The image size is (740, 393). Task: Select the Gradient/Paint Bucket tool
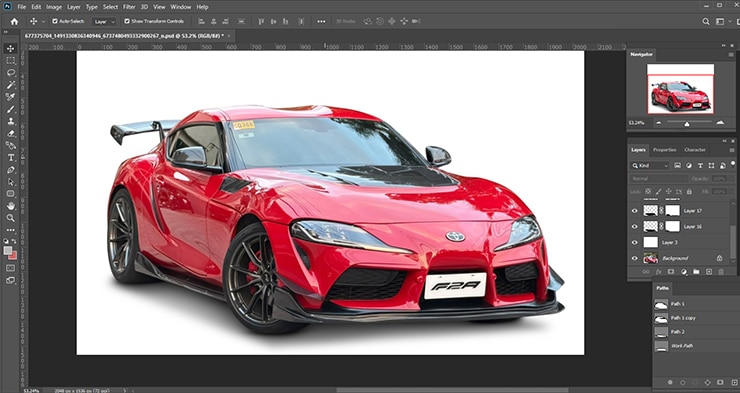(10, 145)
